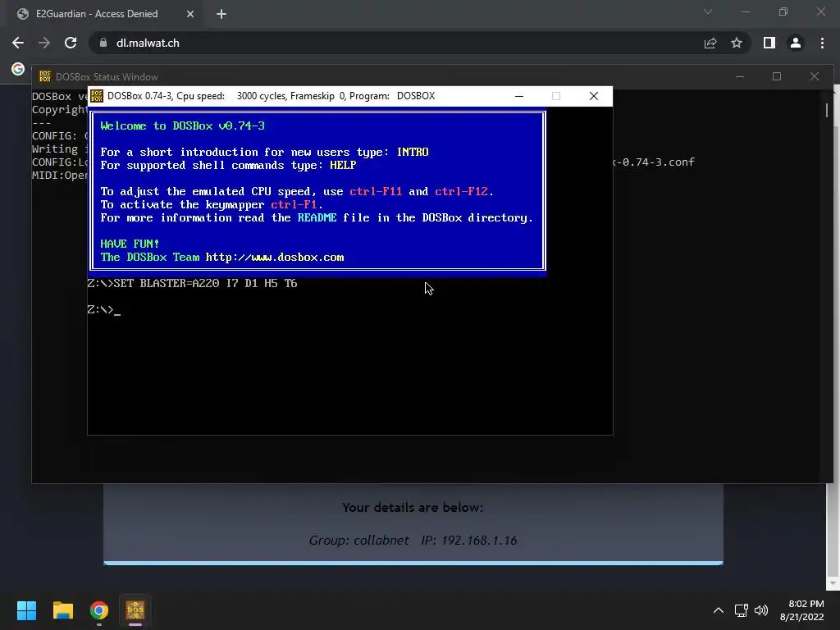Click the HELP command word
Image resolution: width=840 pixels, height=630 pixels.
coord(343,166)
